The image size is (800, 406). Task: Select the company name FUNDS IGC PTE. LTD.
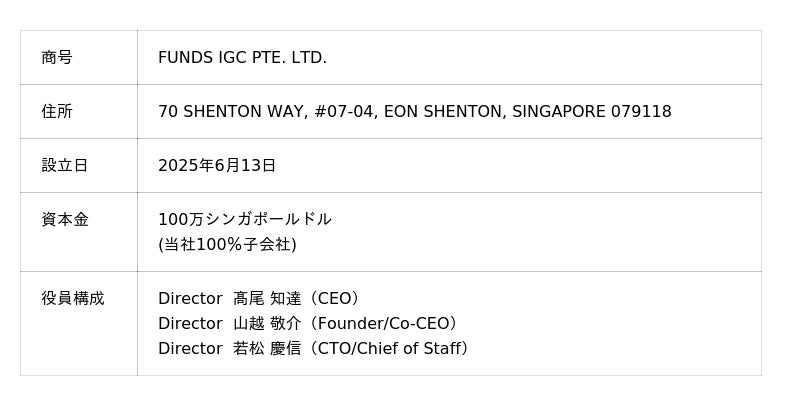point(242,58)
